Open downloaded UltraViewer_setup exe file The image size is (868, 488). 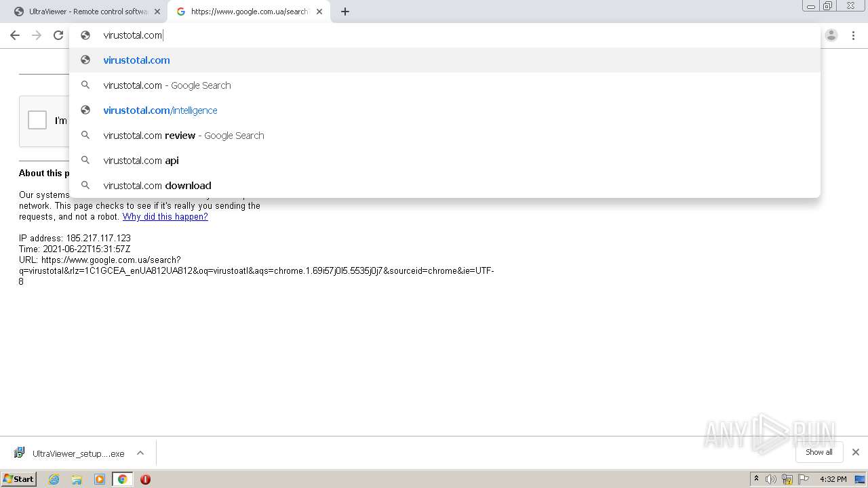coord(78,453)
